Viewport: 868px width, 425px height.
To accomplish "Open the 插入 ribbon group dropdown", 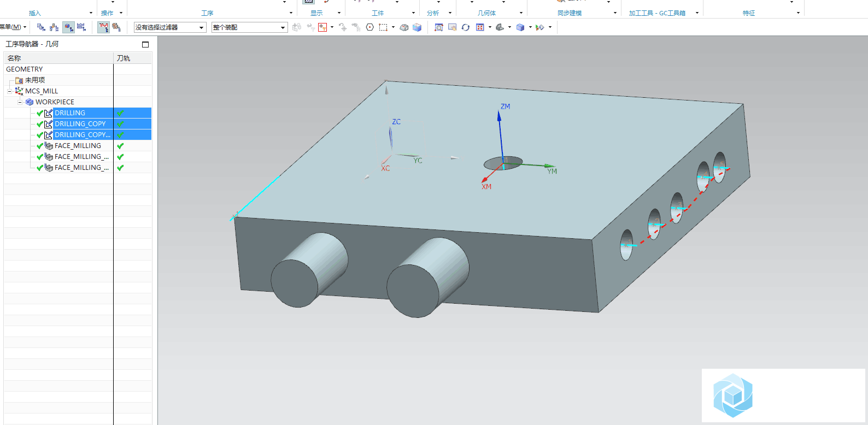I will pyautogui.click(x=91, y=13).
